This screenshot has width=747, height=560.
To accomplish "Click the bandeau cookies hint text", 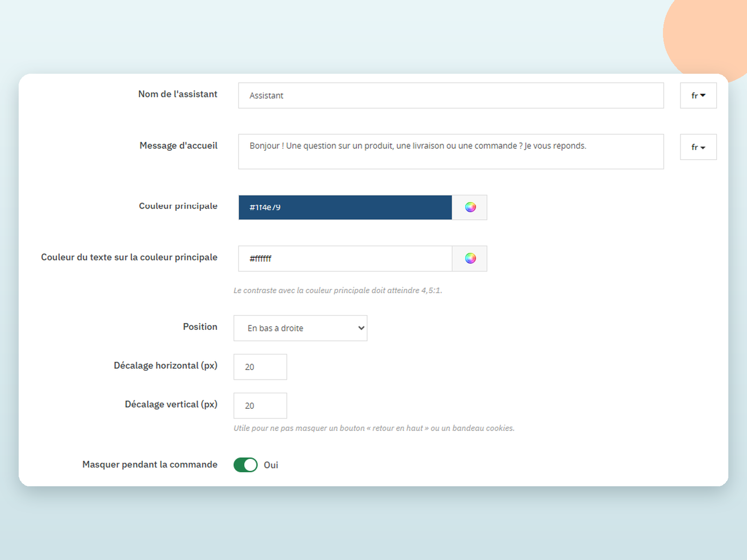I will pyautogui.click(x=374, y=428).
